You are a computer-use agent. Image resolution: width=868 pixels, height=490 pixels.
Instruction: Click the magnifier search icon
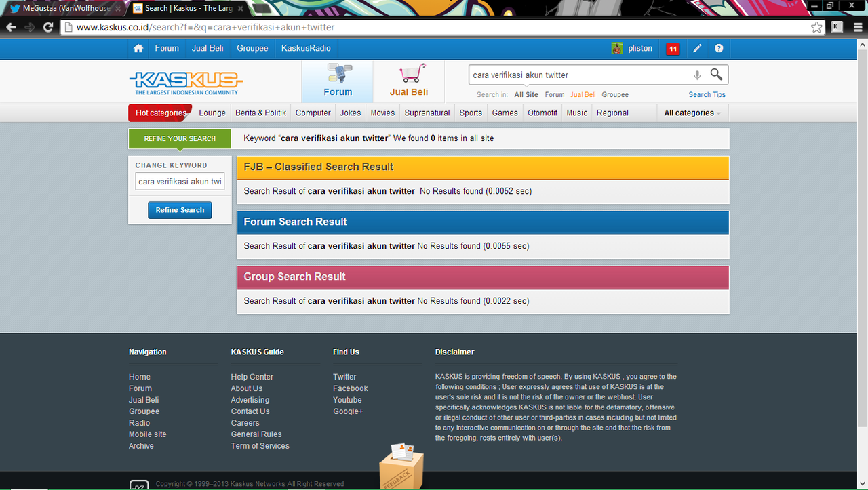click(x=716, y=75)
